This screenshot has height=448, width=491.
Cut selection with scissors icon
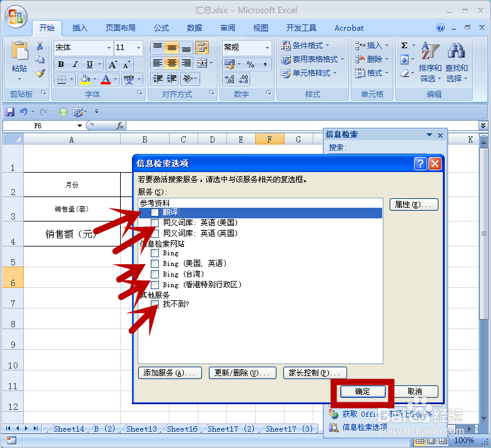pos(39,46)
